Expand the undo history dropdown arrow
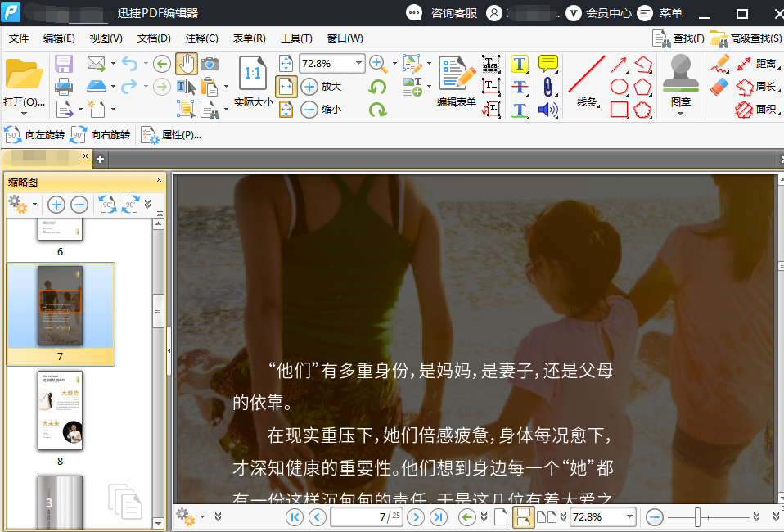 146,64
